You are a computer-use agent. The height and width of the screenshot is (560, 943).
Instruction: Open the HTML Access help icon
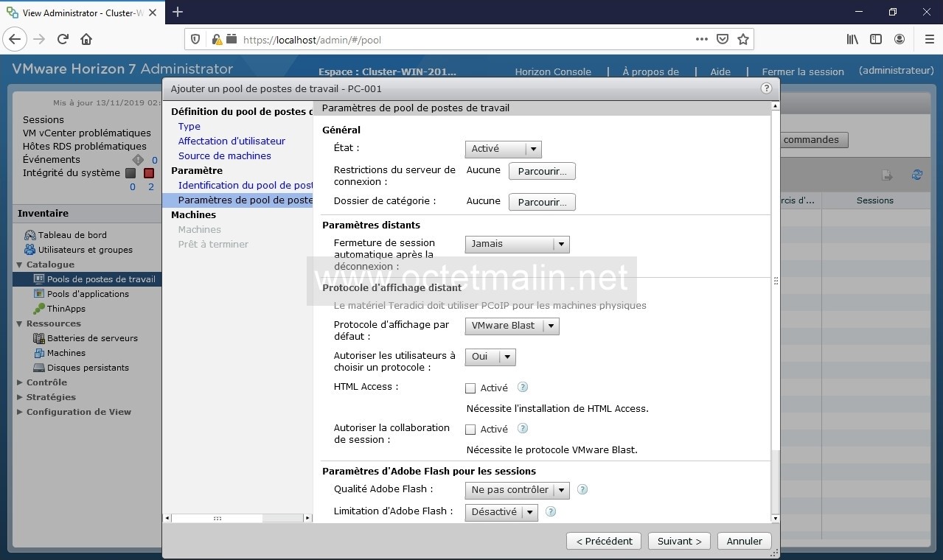523,387
